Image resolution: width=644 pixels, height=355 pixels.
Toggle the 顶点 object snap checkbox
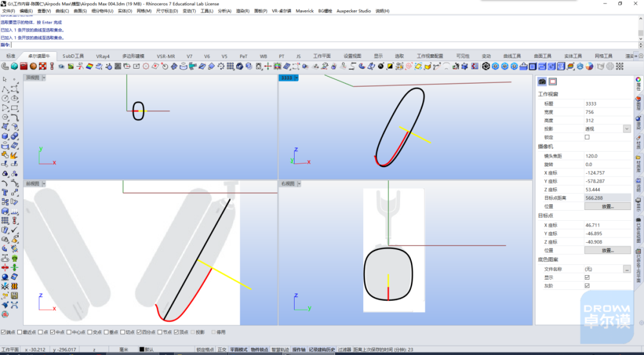[176, 332]
